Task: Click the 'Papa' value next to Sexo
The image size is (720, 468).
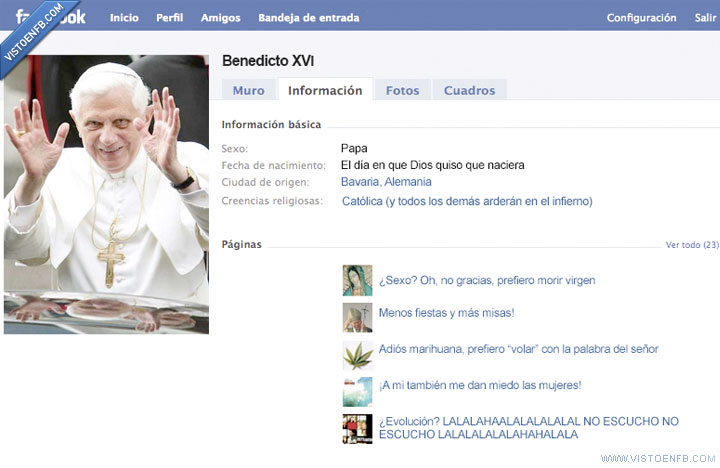Action: [x=354, y=148]
